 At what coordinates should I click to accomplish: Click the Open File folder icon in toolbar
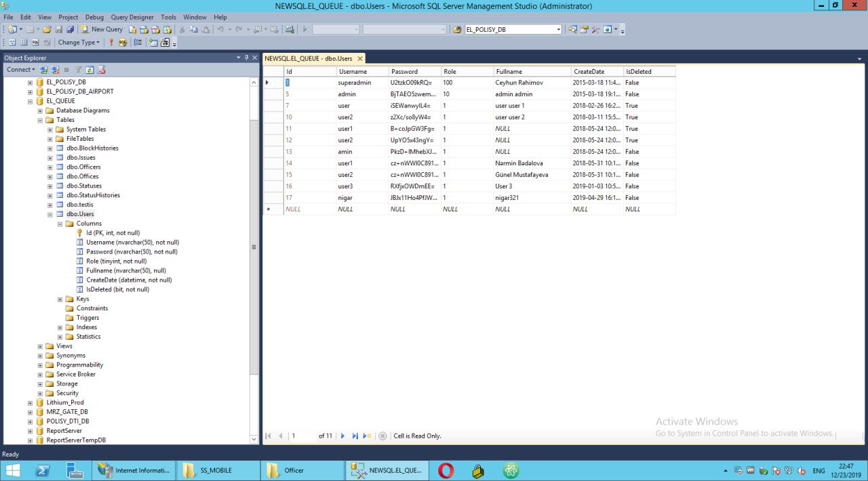coord(47,29)
